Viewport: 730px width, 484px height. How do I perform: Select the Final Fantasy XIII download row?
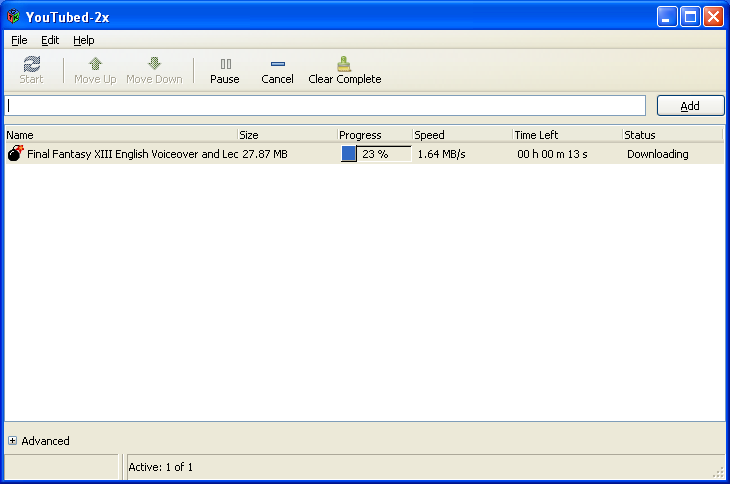[130, 154]
